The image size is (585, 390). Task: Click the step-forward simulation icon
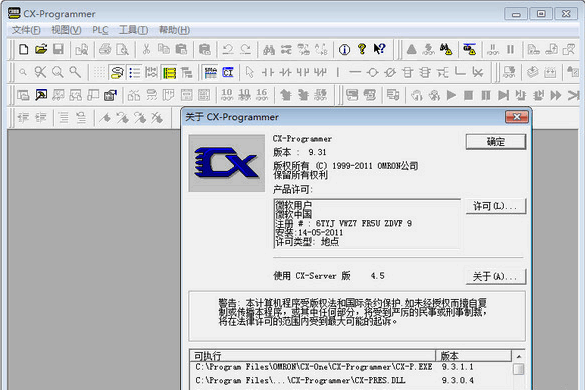[x=503, y=96]
